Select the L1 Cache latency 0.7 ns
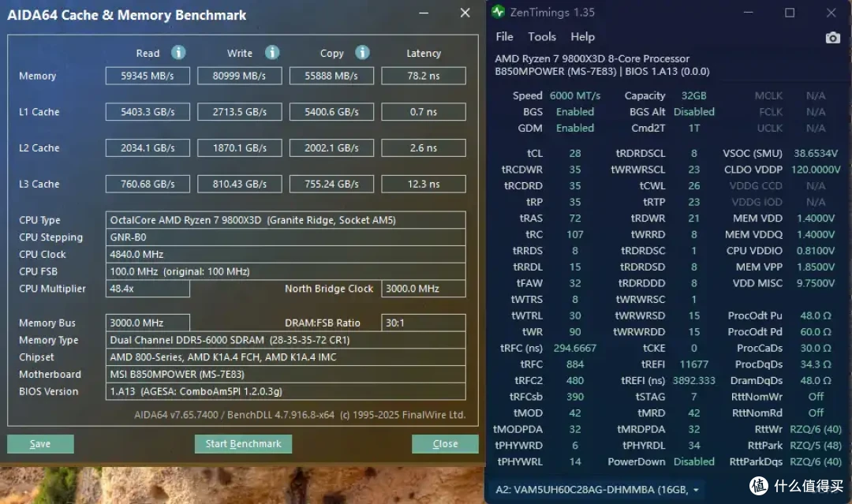852x504 pixels. (424, 112)
